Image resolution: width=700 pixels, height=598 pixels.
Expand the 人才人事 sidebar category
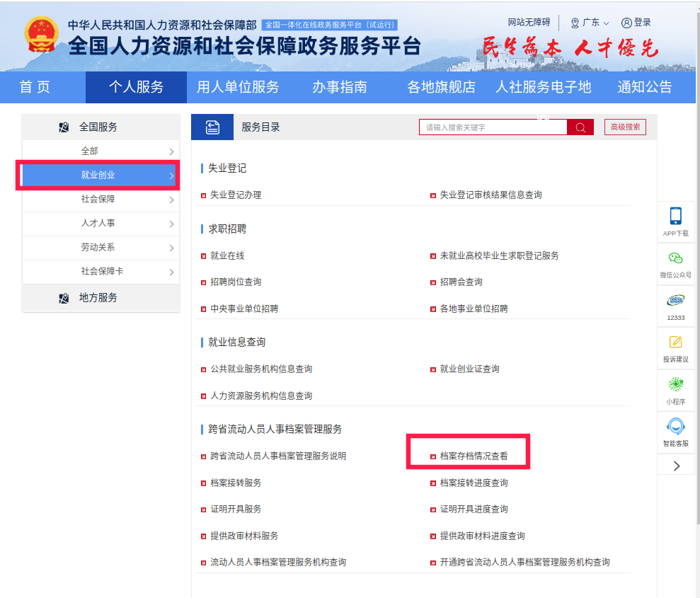pos(98,224)
